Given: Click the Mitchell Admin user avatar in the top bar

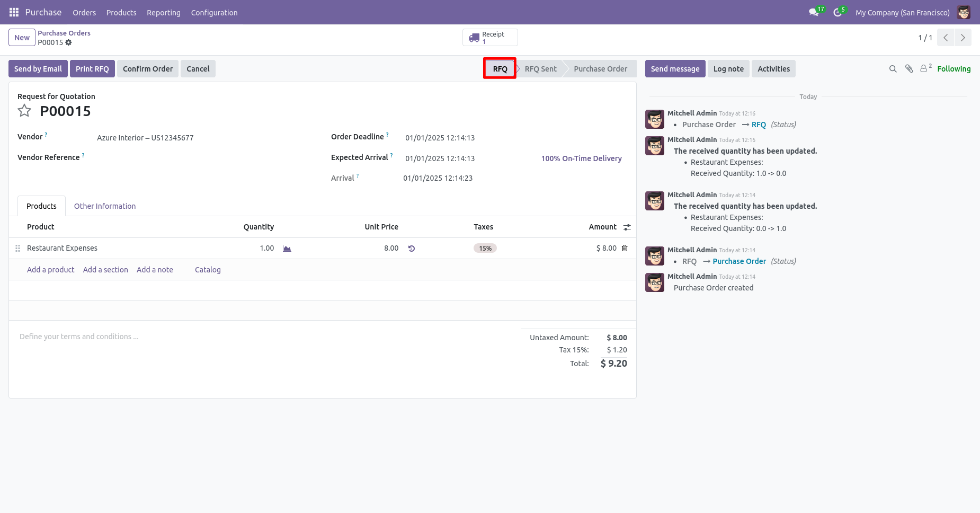Looking at the screenshot, I should 964,12.
